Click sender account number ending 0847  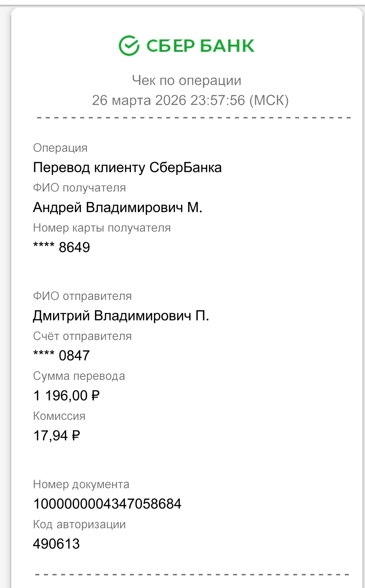tap(61, 355)
